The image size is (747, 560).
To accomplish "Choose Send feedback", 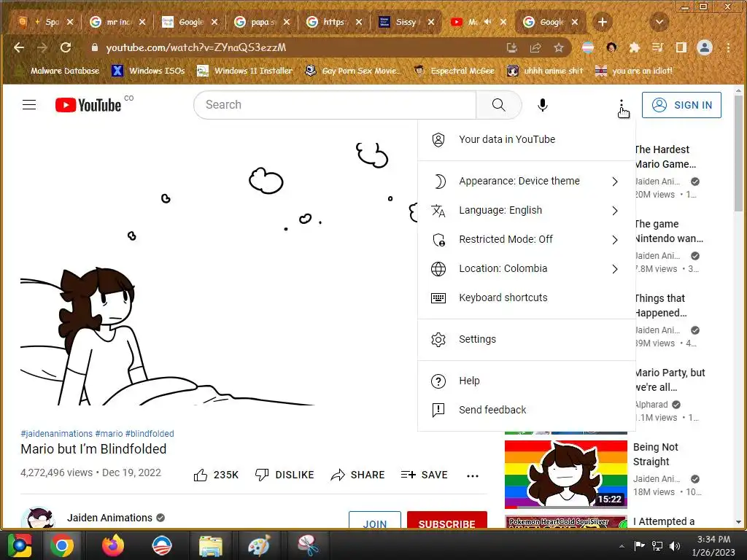I will 527,410.
